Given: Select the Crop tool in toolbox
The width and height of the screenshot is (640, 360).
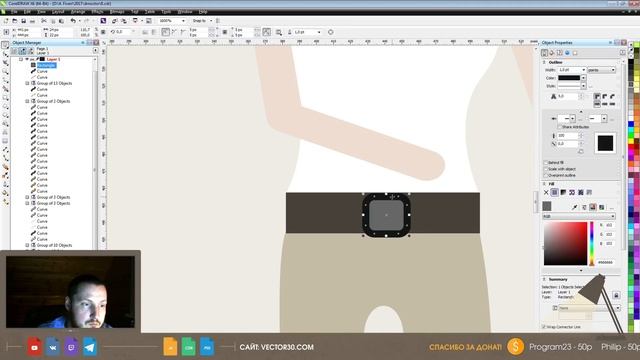Looking at the screenshot, I should (5, 62).
